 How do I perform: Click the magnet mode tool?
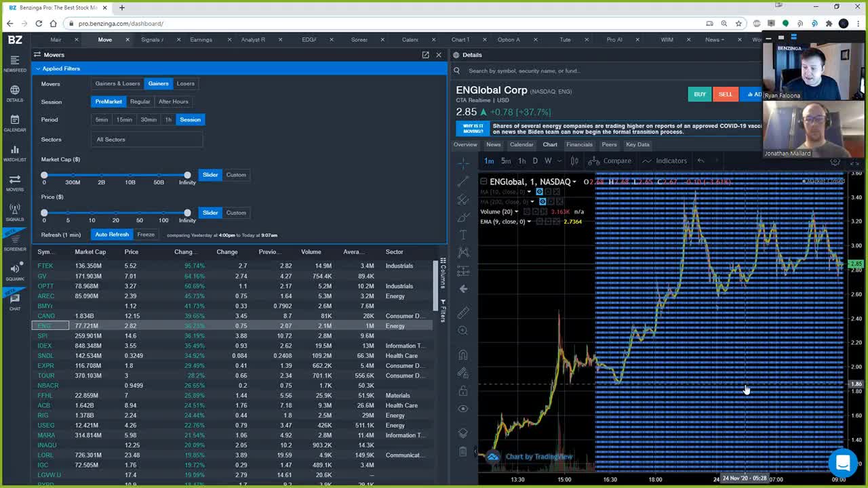point(463,354)
